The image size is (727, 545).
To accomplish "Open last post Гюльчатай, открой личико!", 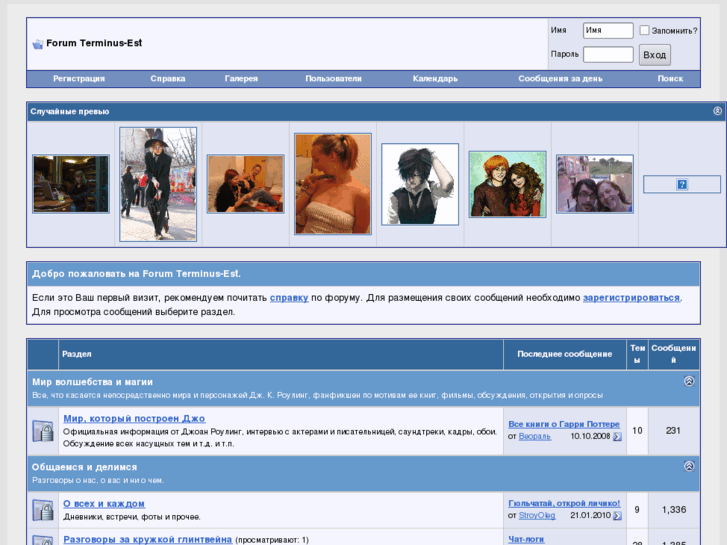I will point(564,503).
